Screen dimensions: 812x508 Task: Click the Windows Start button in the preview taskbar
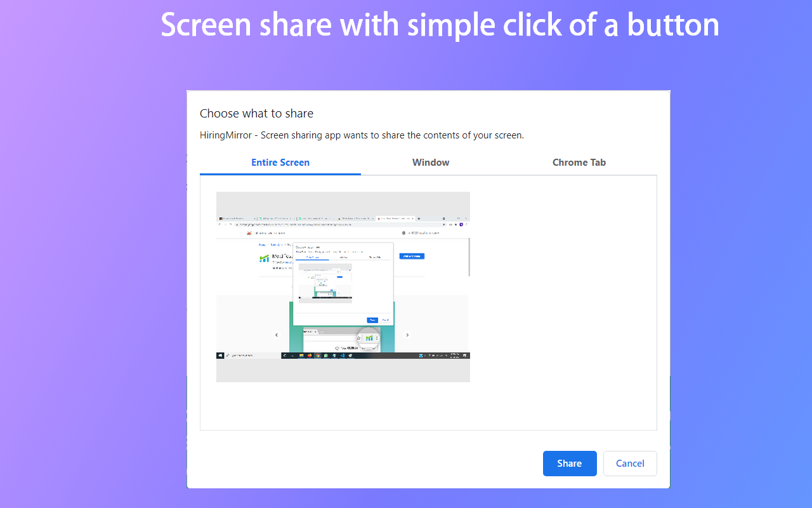click(220, 356)
